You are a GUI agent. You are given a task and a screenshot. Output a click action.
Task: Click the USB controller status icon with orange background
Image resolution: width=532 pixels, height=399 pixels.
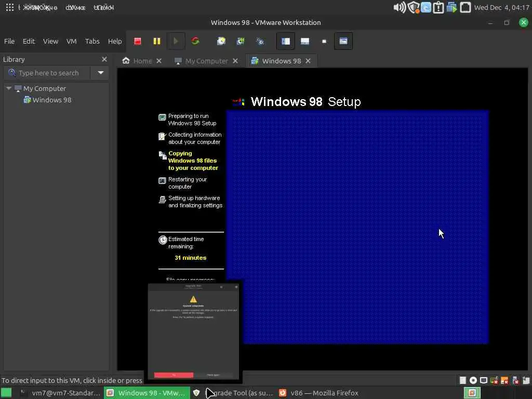click(505, 380)
